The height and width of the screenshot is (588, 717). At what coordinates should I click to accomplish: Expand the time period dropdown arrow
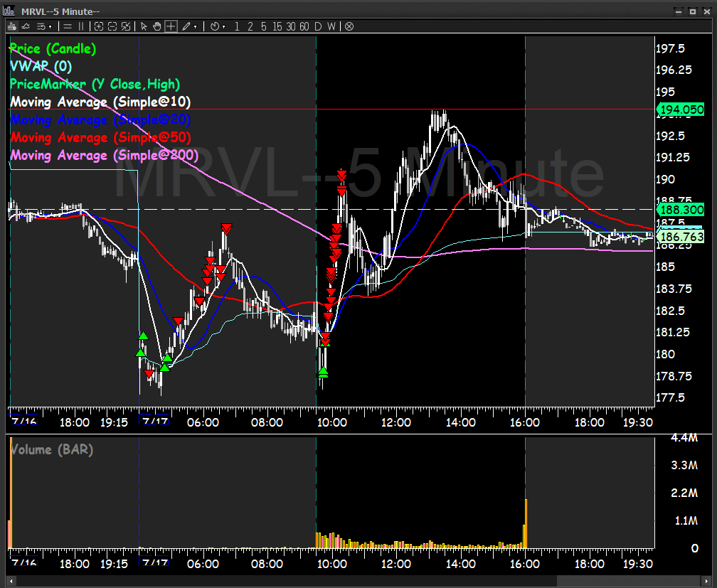[223, 27]
